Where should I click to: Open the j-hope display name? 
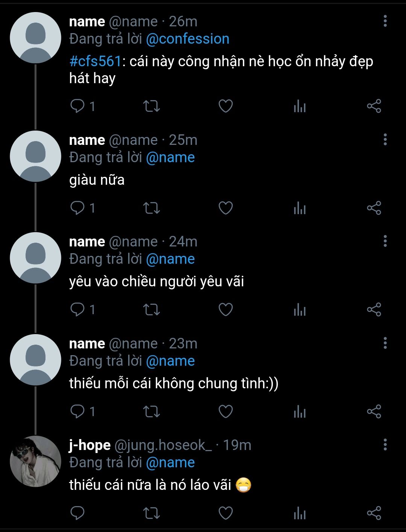[89, 445]
